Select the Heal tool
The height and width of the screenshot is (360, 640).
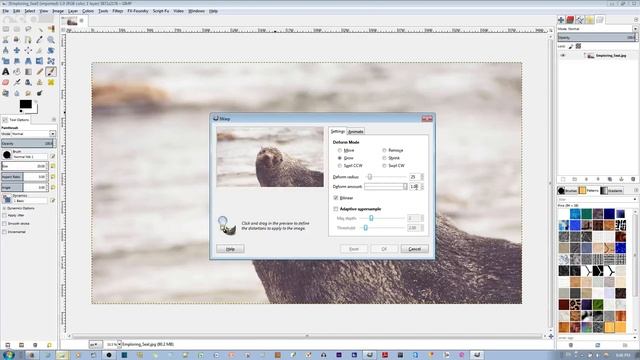coord(51,82)
